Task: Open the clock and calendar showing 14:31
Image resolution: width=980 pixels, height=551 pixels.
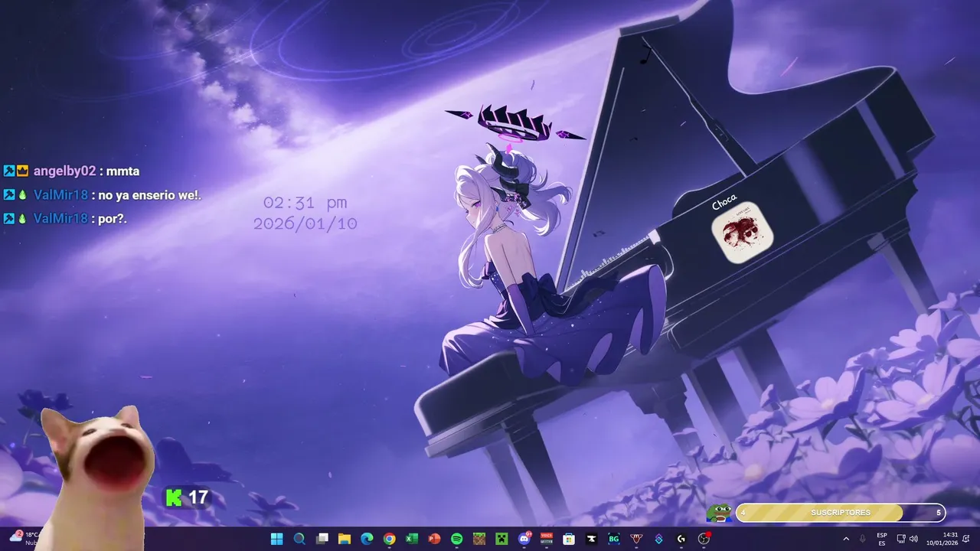Action: (942, 539)
